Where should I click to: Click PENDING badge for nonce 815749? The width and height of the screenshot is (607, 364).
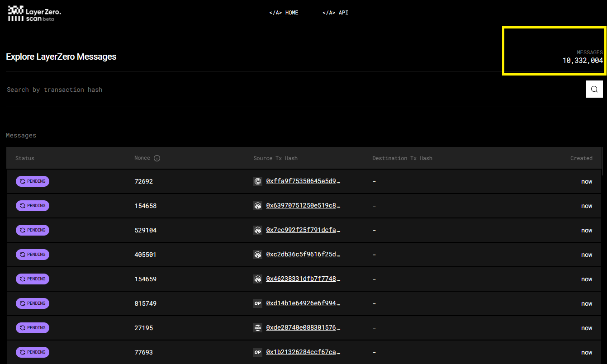(x=33, y=303)
